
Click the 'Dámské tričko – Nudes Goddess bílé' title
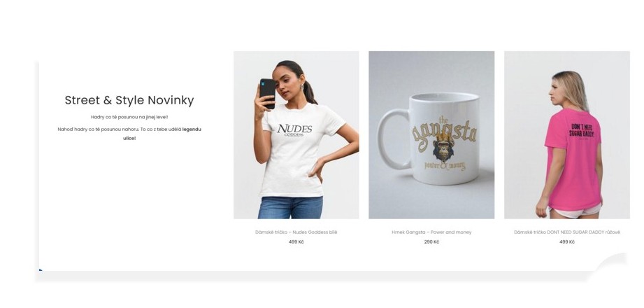(296, 232)
